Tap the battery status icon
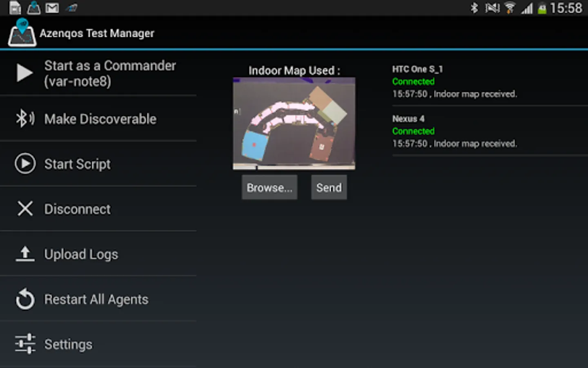Screen dimensions: 588x368 point(542,8)
